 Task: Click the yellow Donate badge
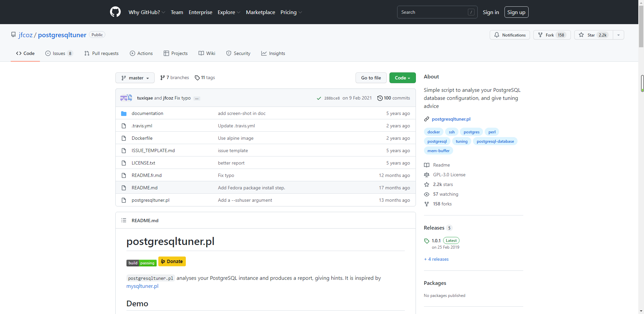[172, 261]
